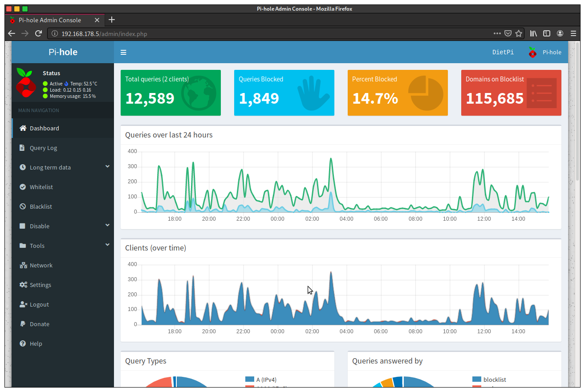Go to the Whitelist page
585x392 pixels.
click(x=63, y=187)
